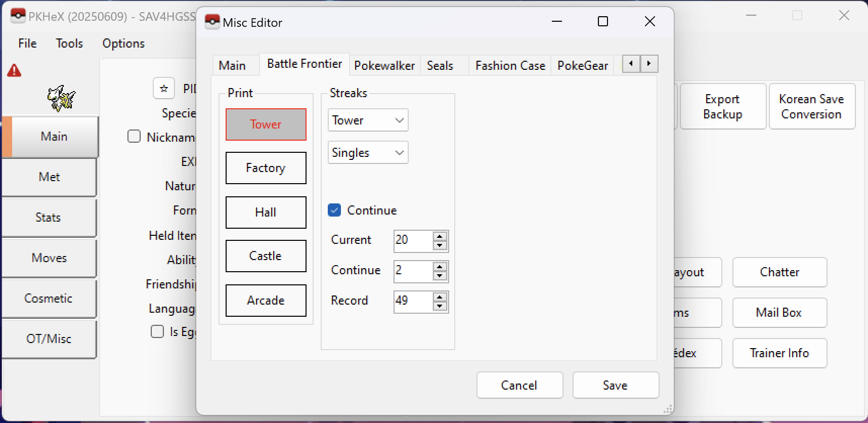868x423 pixels.
Task: Enable the Is Egg checkbox
Action: 157,331
